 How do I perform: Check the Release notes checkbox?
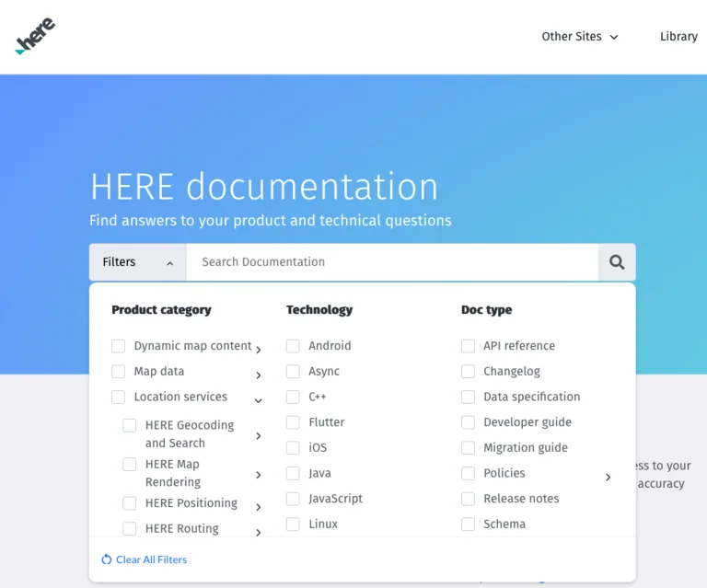[x=468, y=499]
